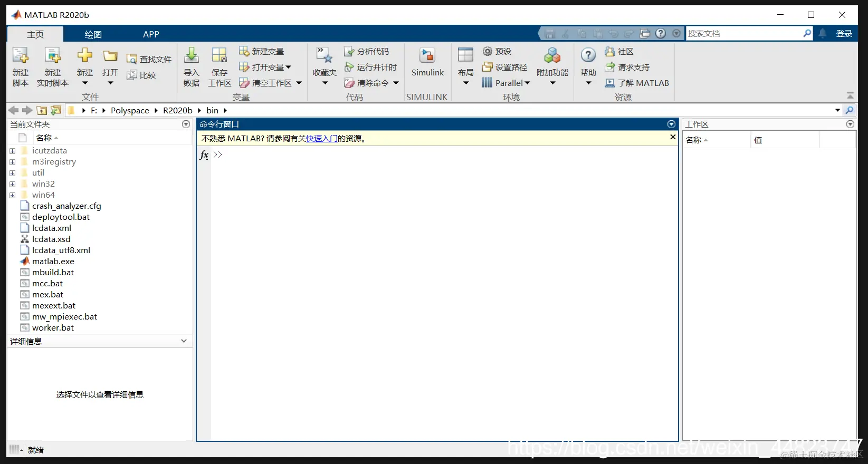Open the Current Folder (当前文件夹) panel actions menu
This screenshot has height=464, width=868.
[x=186, y=124]
